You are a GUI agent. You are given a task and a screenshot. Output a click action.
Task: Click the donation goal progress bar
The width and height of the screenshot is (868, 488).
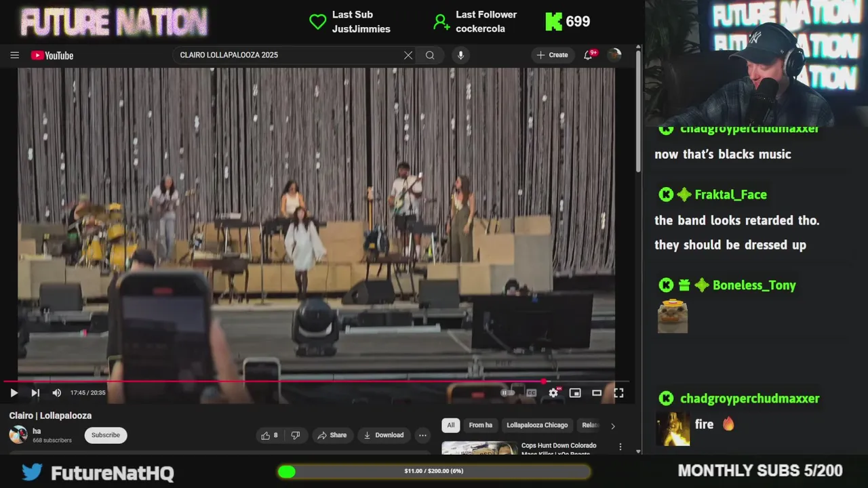tap(434, 471)
